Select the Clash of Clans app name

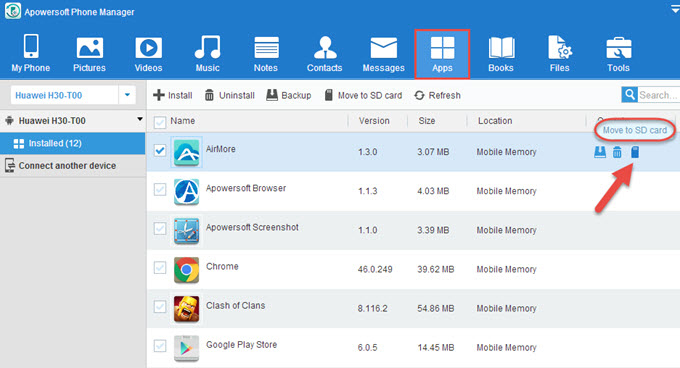[235, 306]
